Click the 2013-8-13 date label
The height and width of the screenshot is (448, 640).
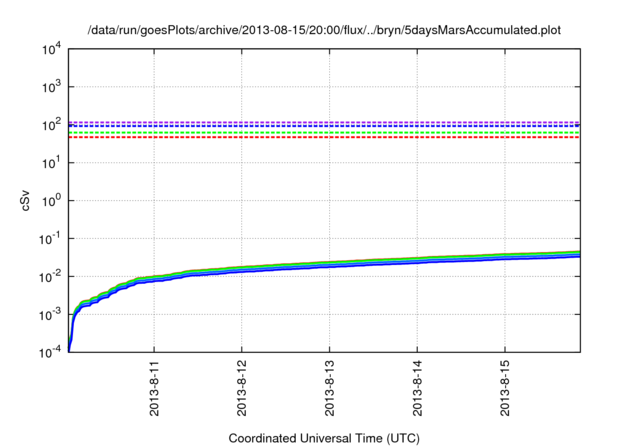pos(330,388)
